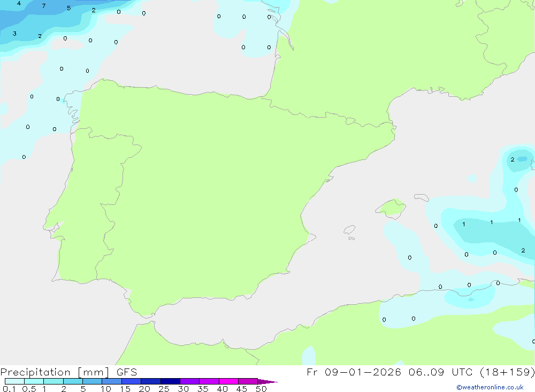Select the 'Fr 09-01-2026 06..09 UTC (18+159)' timestamp
535x392 pixels.
click(421, 372)
